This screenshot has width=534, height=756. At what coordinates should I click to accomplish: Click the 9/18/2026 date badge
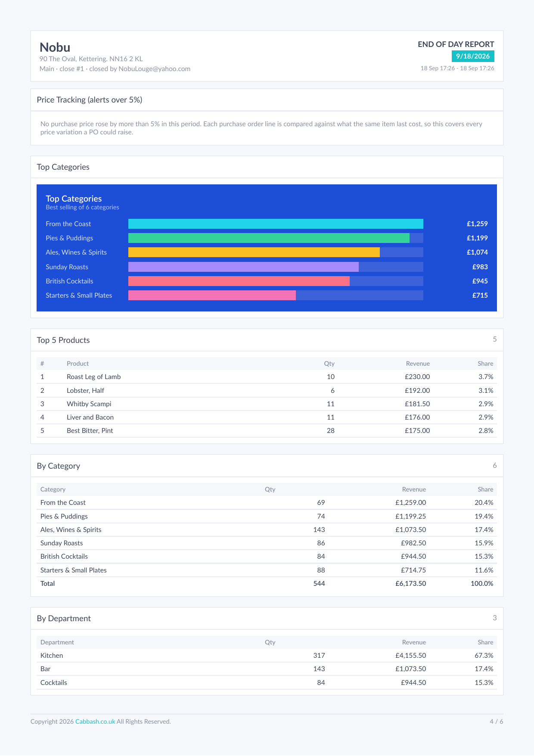(473, 56)
